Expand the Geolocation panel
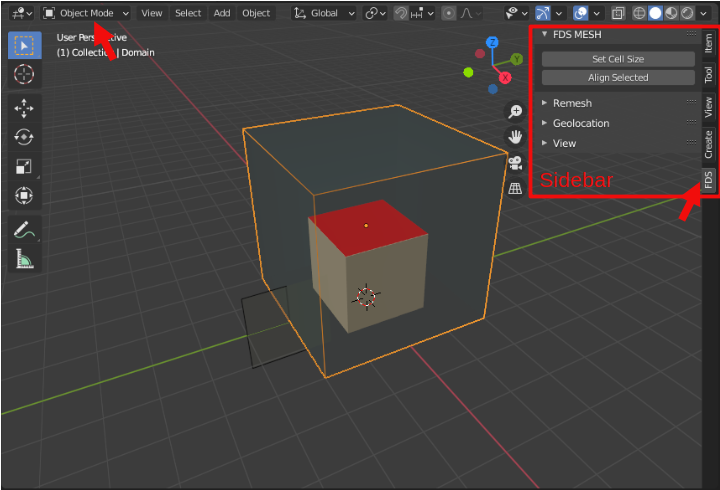This screenshot has width=720, height=490. [x=545, y=123]
